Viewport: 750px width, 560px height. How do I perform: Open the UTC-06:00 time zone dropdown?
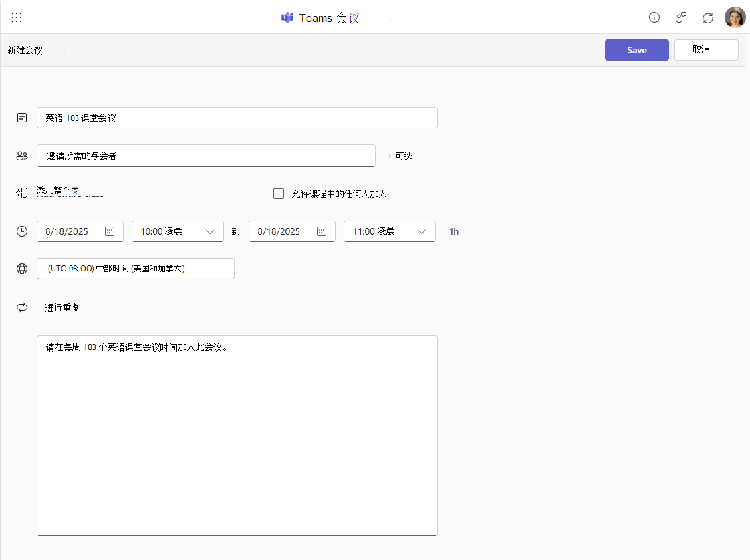136,269
